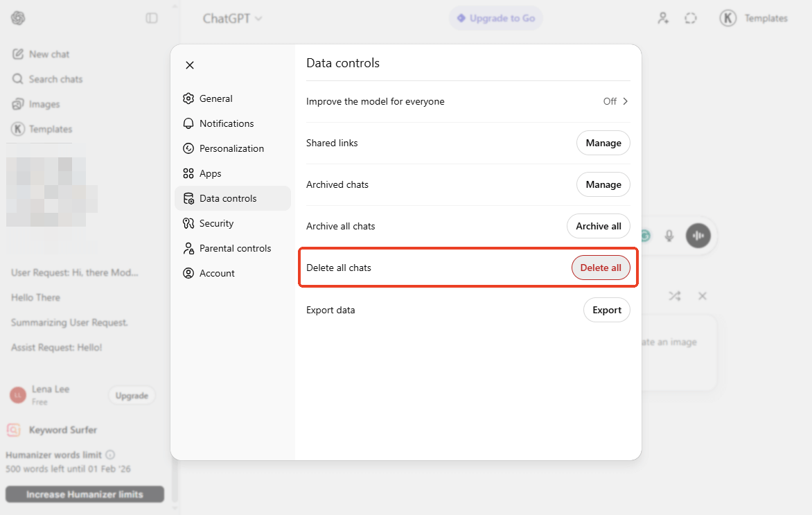
Task: Select the General settings tab
Action: tap(215, 98)
